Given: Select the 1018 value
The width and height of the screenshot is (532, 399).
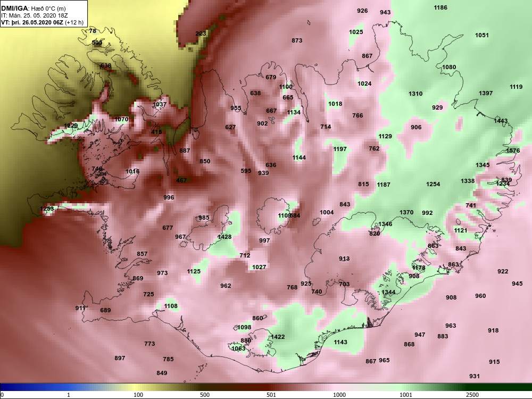Looking at the screenshot, I should pyautogui.click(x=335, y=104).
